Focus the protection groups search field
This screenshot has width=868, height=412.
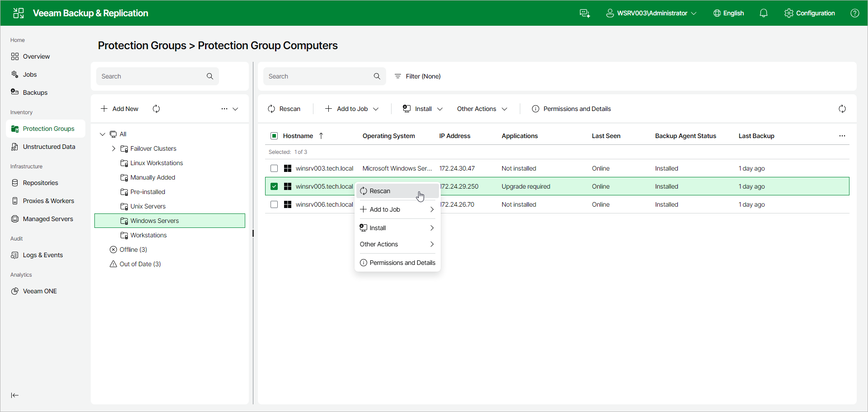[x=158, y=76]
